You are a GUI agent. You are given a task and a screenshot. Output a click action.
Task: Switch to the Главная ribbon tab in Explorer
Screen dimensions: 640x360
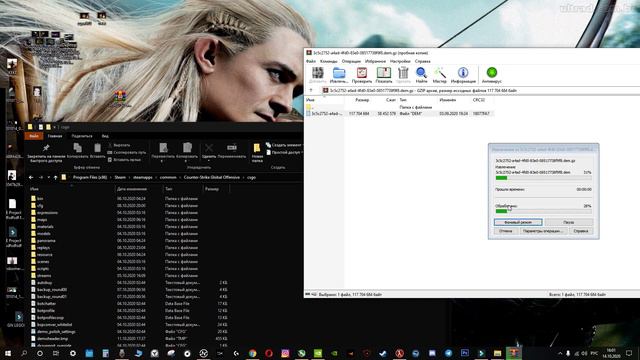coord(55,136)
